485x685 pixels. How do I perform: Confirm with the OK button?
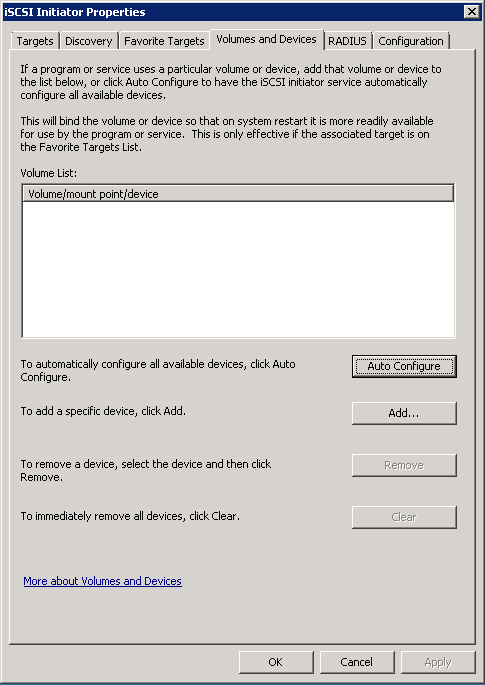click(x=276, y=662)
